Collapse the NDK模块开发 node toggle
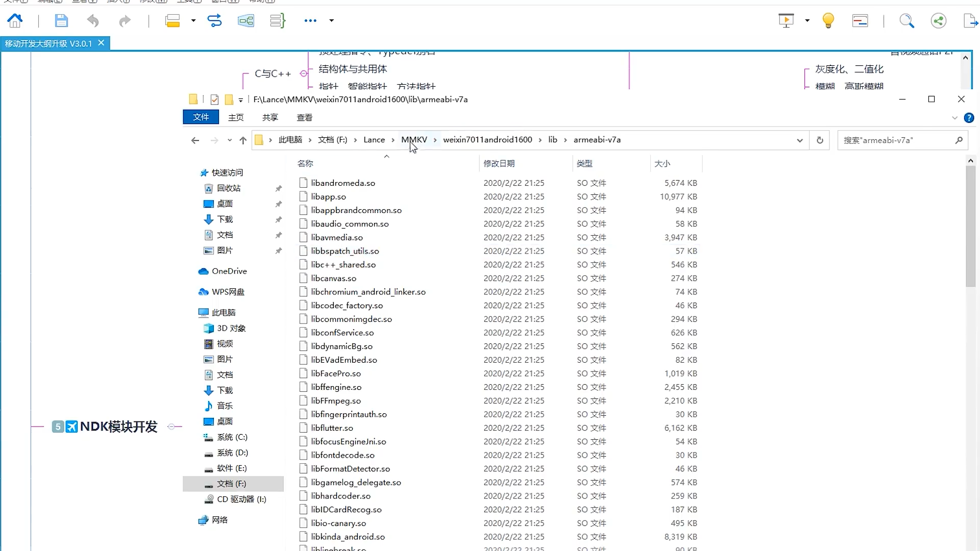 pos(171,427)
